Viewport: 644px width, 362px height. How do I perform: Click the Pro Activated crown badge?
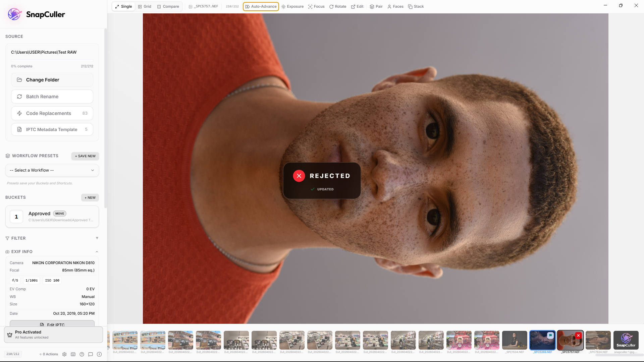pyautogui.click(x=53, y=335)
